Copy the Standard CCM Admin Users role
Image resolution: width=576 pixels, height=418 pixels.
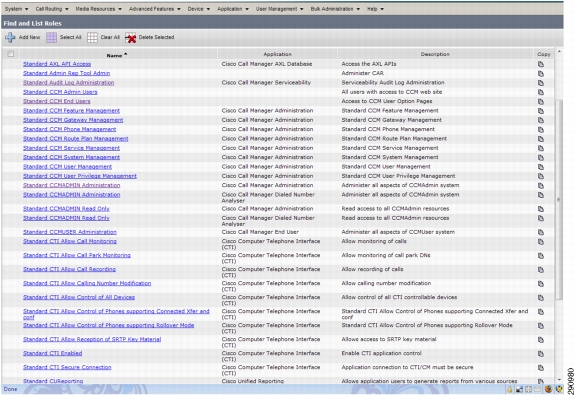541,92
